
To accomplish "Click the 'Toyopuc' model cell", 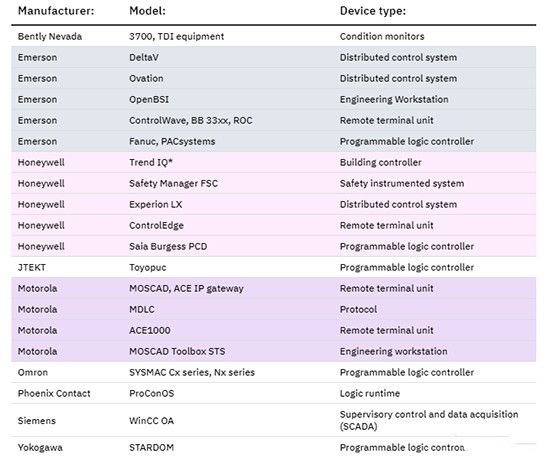I will pyautogui.click(x=148, y=268).
